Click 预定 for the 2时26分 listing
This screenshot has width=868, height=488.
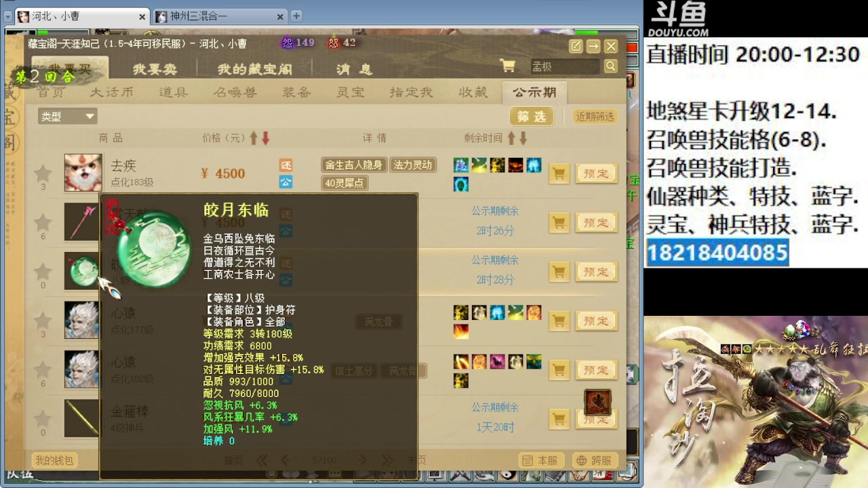596,222
